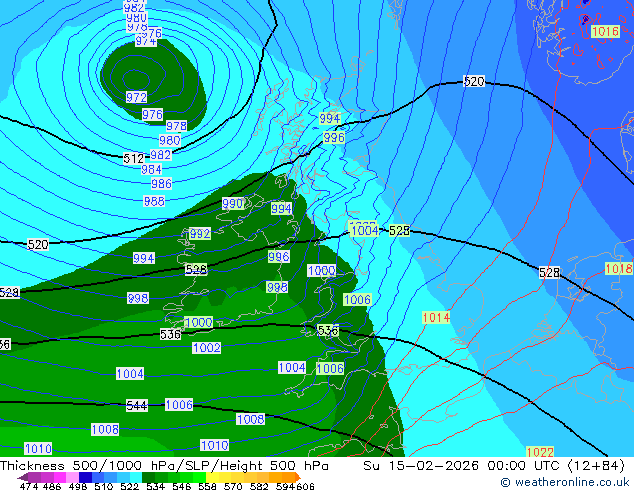Click the black 512 height contour label
634x490 pixels.
click(134, 158)
